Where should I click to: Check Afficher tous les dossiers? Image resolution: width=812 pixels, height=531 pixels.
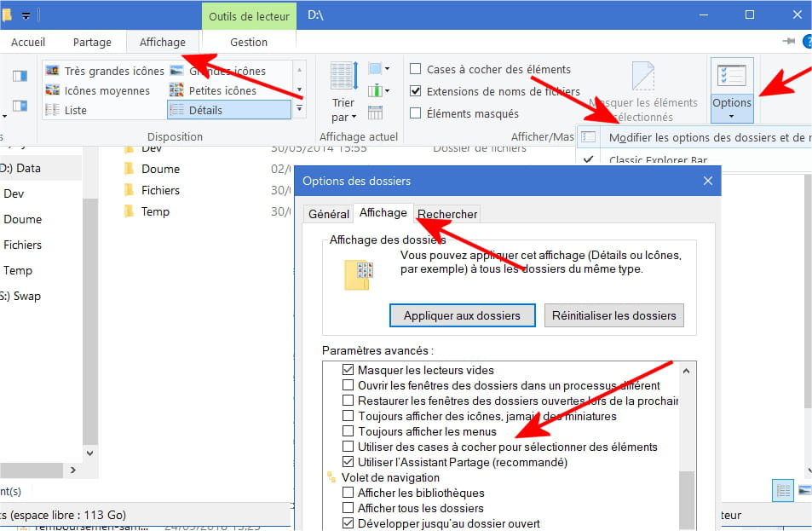[x=348, y=508]
